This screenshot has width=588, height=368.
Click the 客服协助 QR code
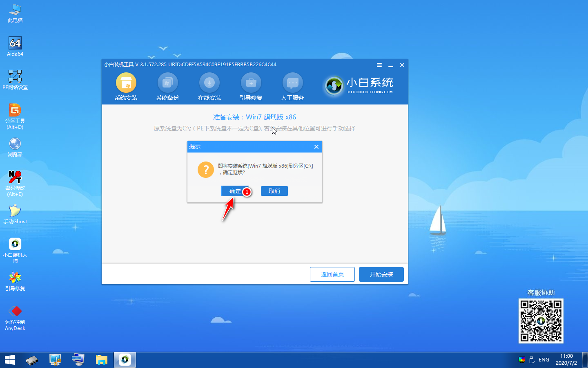pyautogui.click(x=541, y=321)
